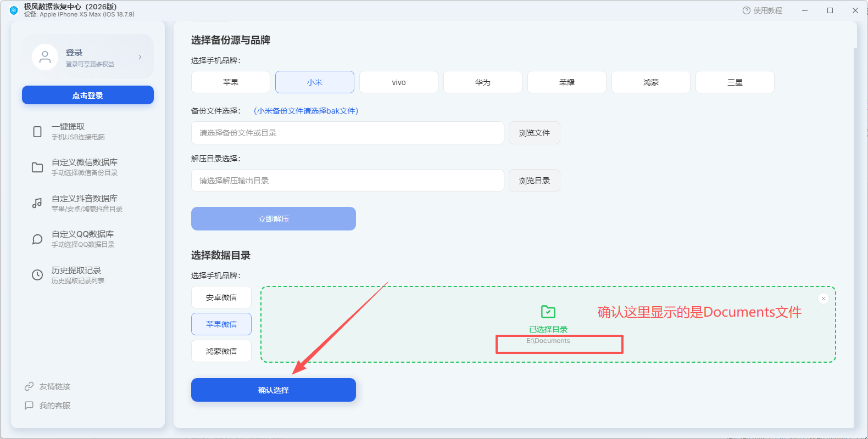Click the 选择数据目录 heading

(x=221, y=255)
